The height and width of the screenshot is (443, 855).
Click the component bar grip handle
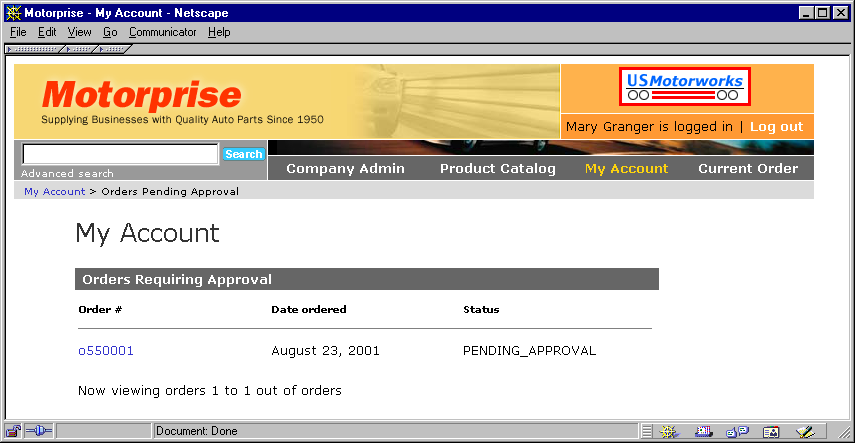point(646,432)
